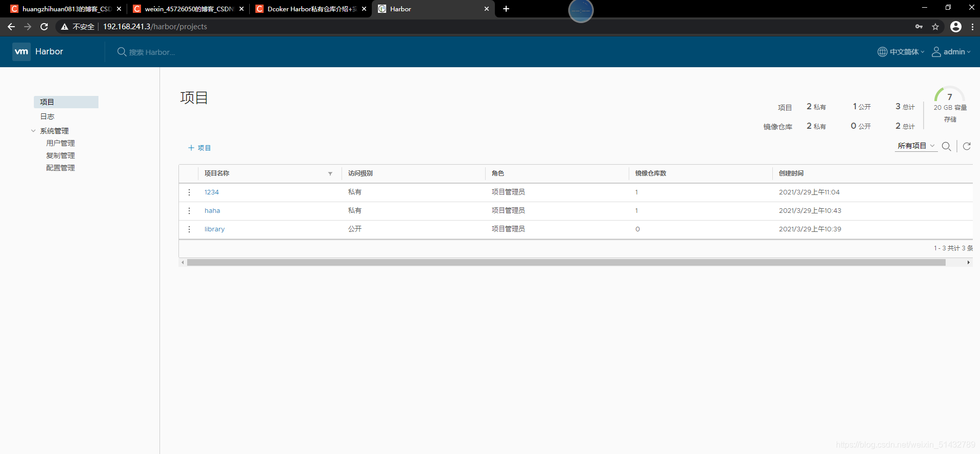Click creation time 2021/3/29上午10:43

(x=810, y=211)
